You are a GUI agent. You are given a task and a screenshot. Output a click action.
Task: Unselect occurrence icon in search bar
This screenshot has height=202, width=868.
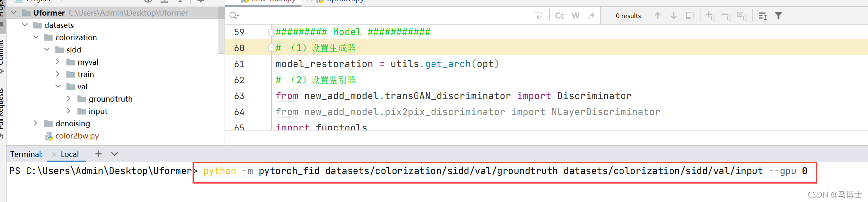[726, 16]
